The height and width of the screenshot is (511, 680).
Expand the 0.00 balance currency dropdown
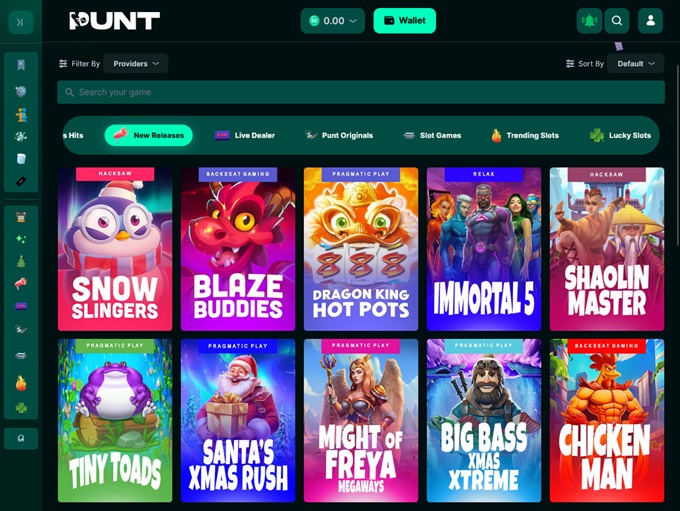333,20
